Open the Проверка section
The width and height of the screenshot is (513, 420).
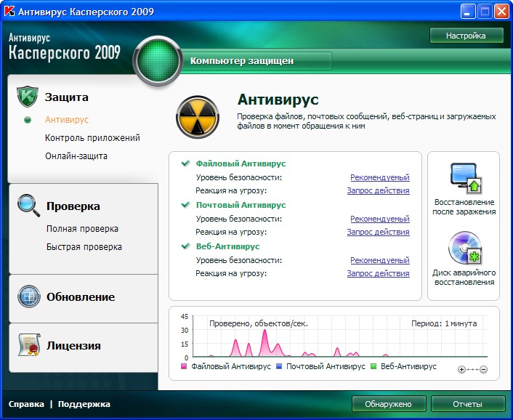point(73,206)
